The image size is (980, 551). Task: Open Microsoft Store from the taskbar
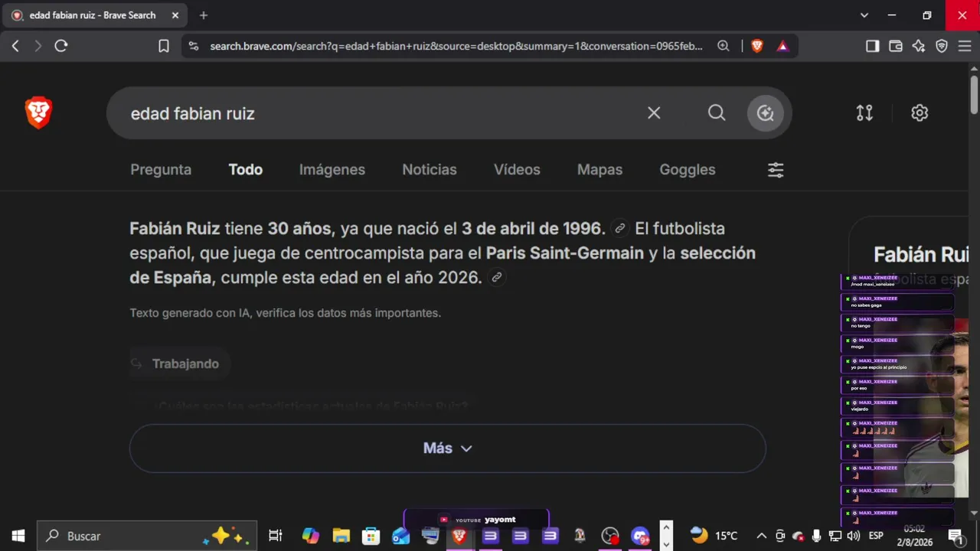371,536
